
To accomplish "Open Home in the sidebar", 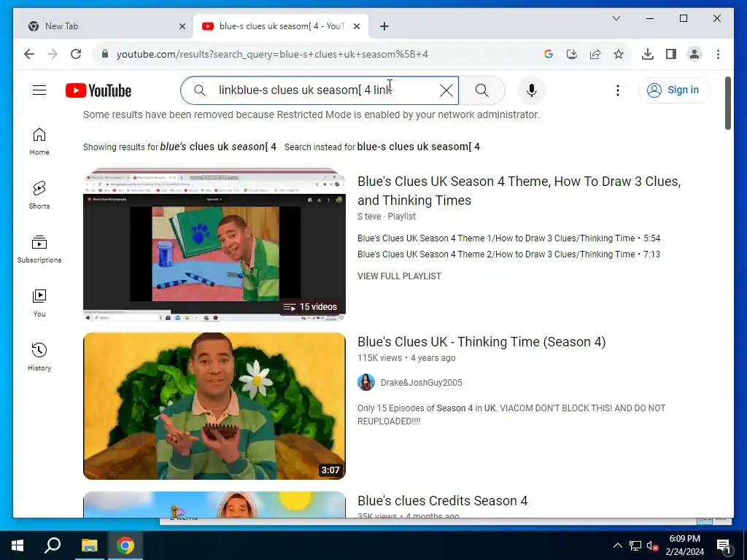I will tap(39, 141).
